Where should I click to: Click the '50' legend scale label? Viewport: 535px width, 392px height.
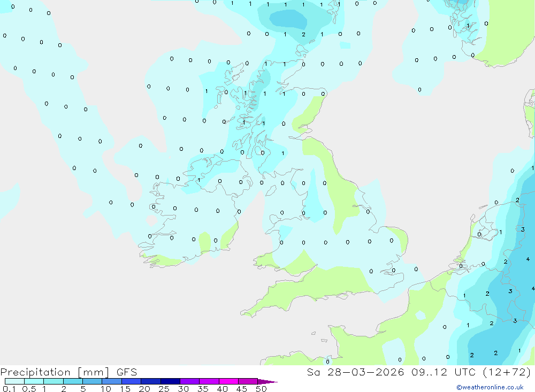click(262, 389)
